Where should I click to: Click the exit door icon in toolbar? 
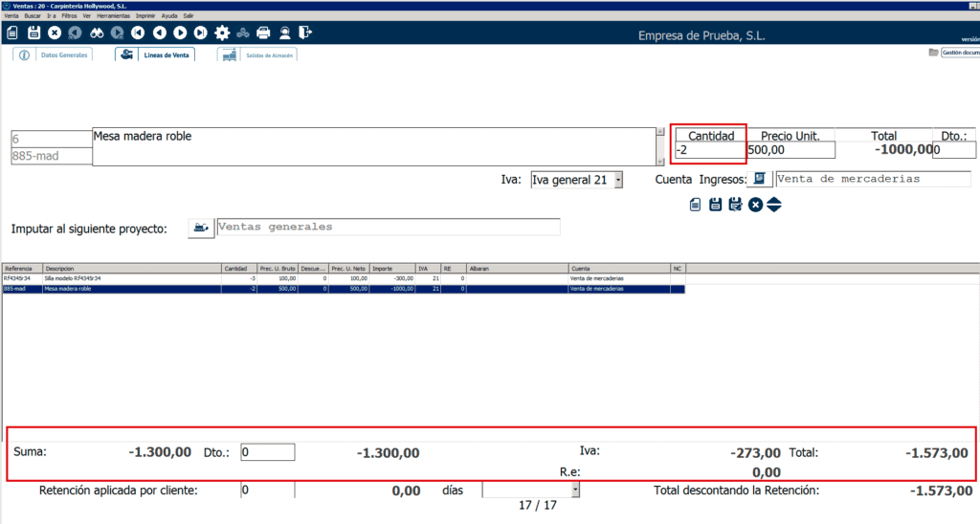[x=305, y=33]
